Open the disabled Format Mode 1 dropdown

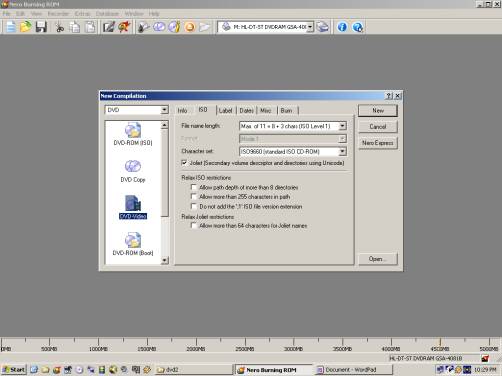pos(342,139)
